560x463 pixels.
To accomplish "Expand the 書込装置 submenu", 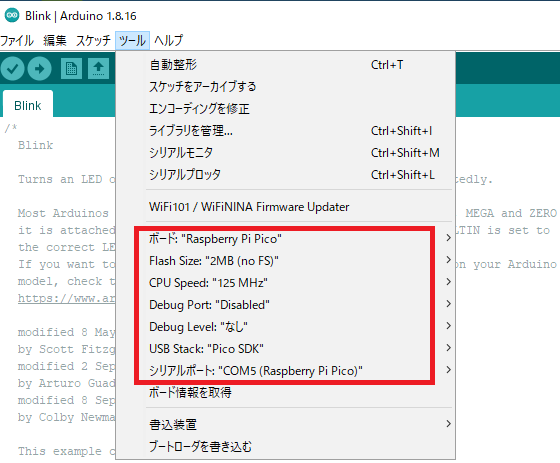I will (x=285, y=424).
